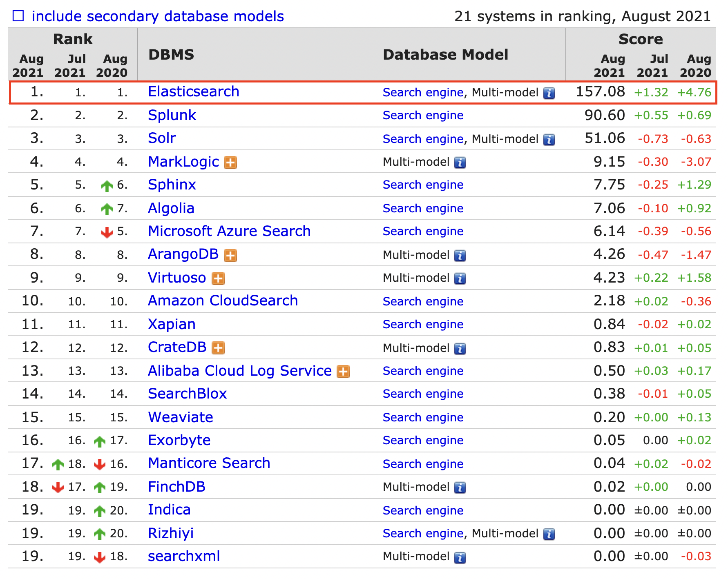
Task: Click red down arrow in searchxml row
Action: pyautogui.click(x=99, y=557)
